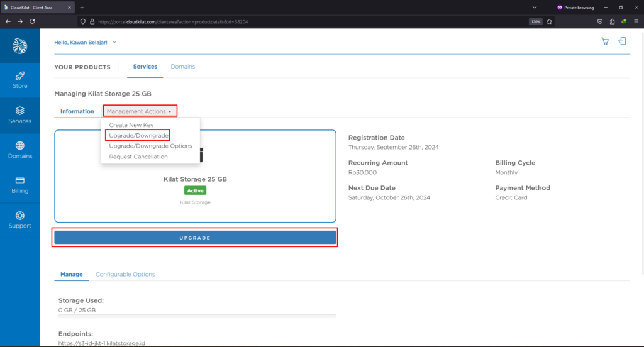Open the shopping cart icon
644x347 pixels.
tap(605, 41)
